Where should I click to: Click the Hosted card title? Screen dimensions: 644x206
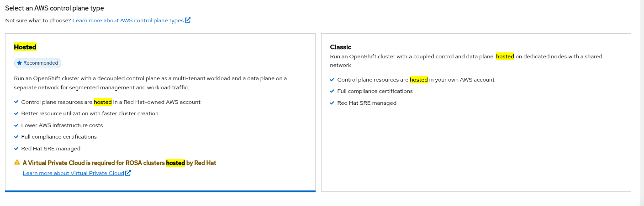point(25,47)
